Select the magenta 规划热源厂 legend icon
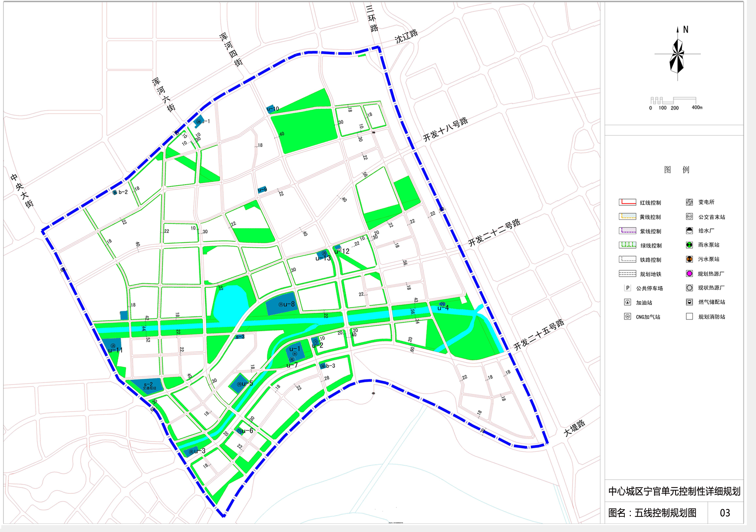 coord(689,274)
